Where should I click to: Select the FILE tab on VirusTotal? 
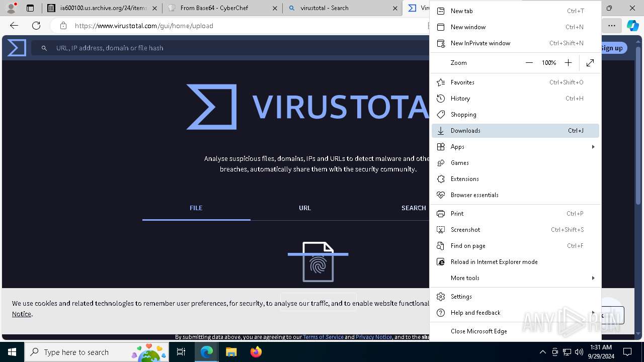pos(196,208)
